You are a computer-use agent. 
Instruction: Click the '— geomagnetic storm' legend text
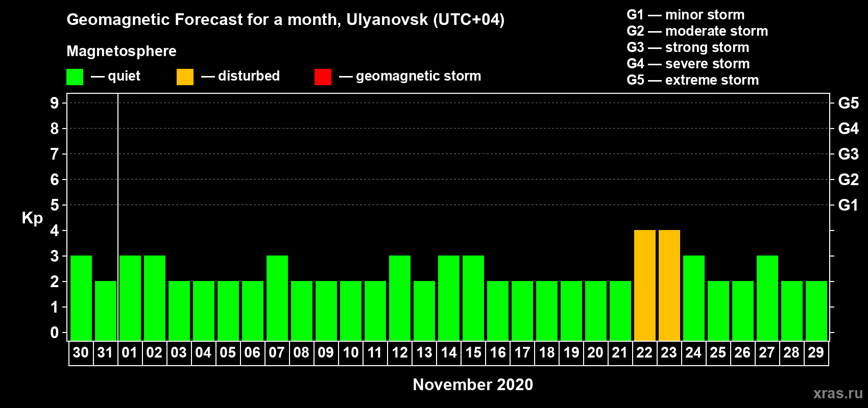tap(410, 76)
